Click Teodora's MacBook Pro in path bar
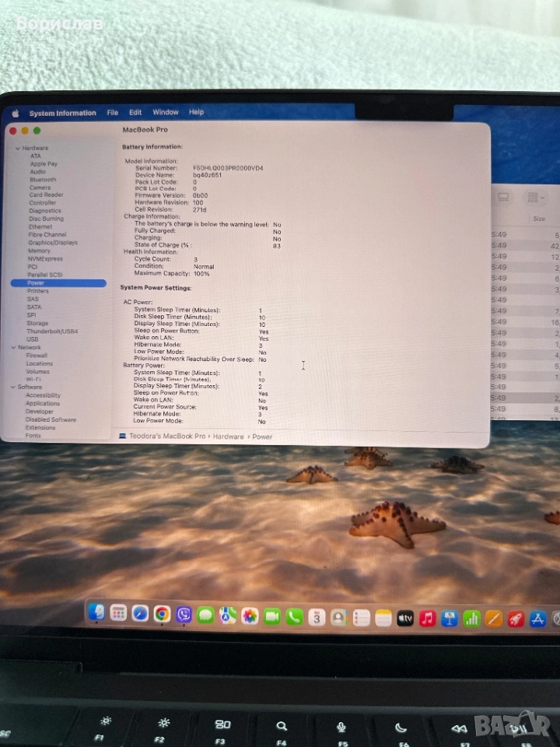The image size is (560, 747). click(166, 437)
